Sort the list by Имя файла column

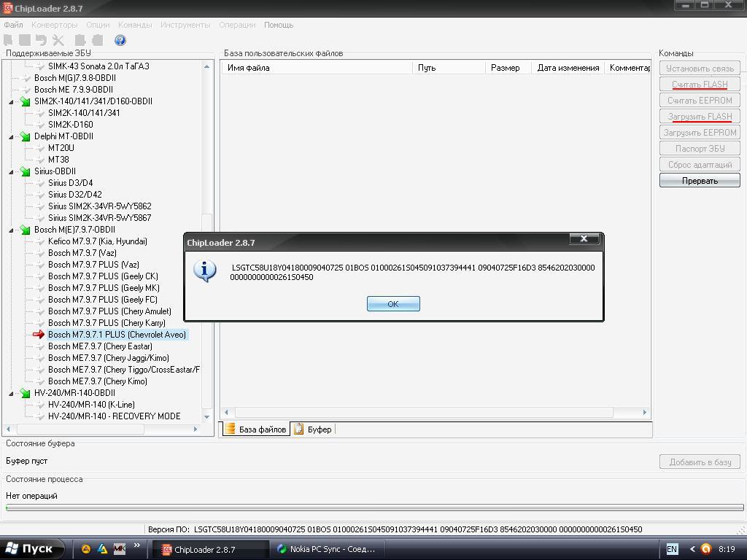(317, 68)
